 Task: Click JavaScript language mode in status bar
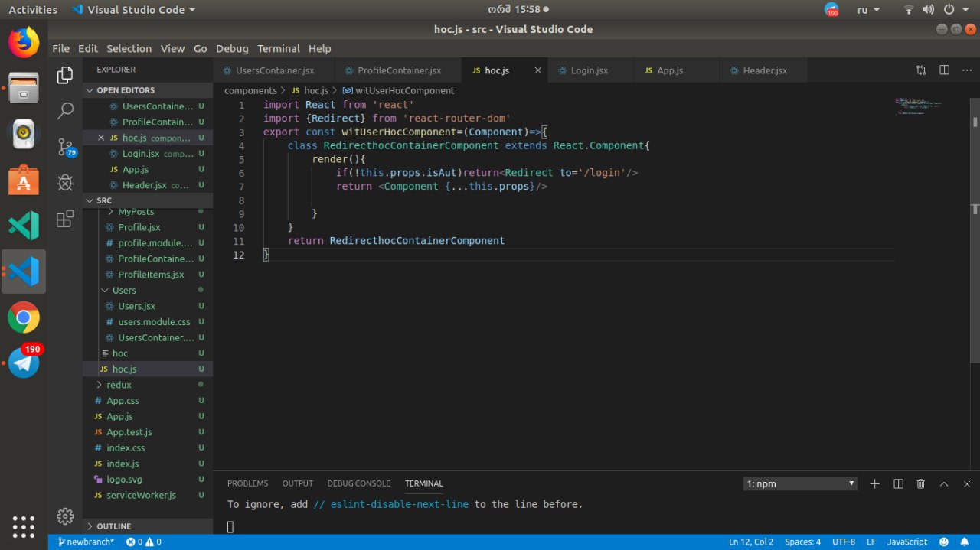[906, 542]
